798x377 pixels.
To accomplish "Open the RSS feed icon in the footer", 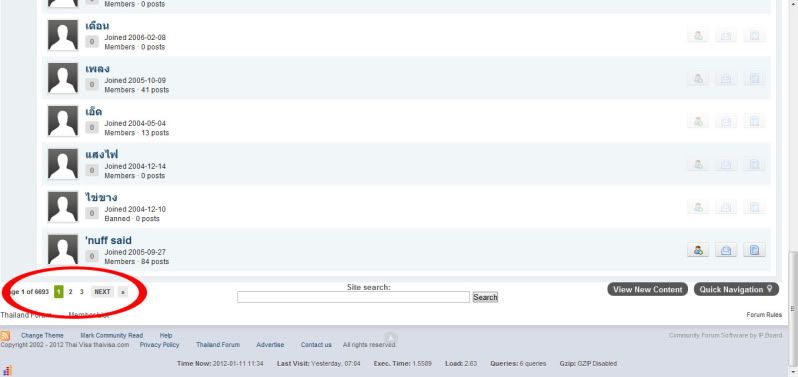I will pos(5,336).
